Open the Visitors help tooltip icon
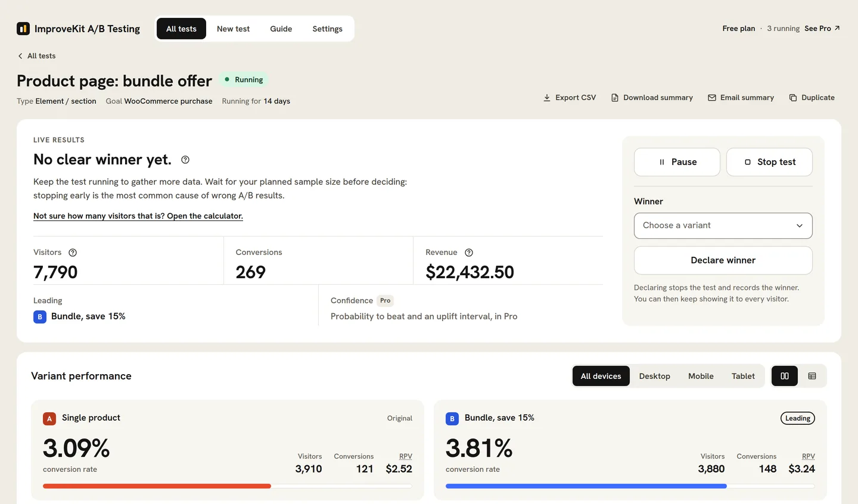The height and width of the screenshot is (504, 858). [x=73, y=253]
